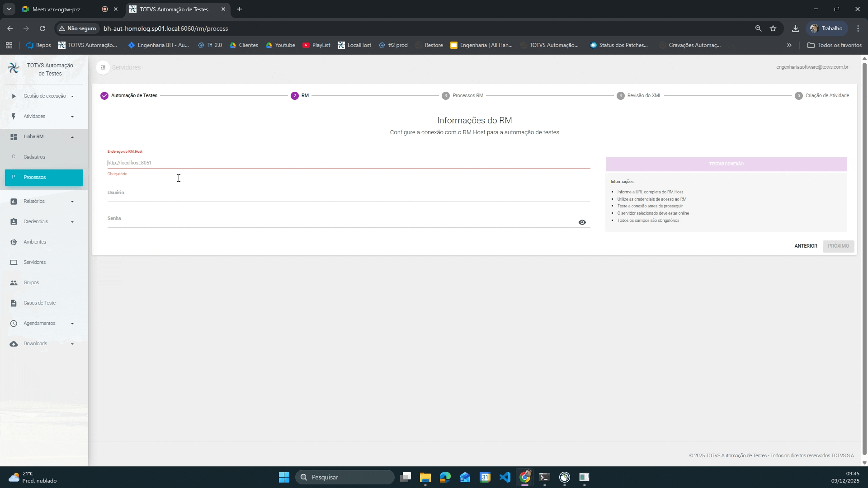Collapse the Linha RM section
This screenshot has height=488, width=868.
click(x=72, y=137)
